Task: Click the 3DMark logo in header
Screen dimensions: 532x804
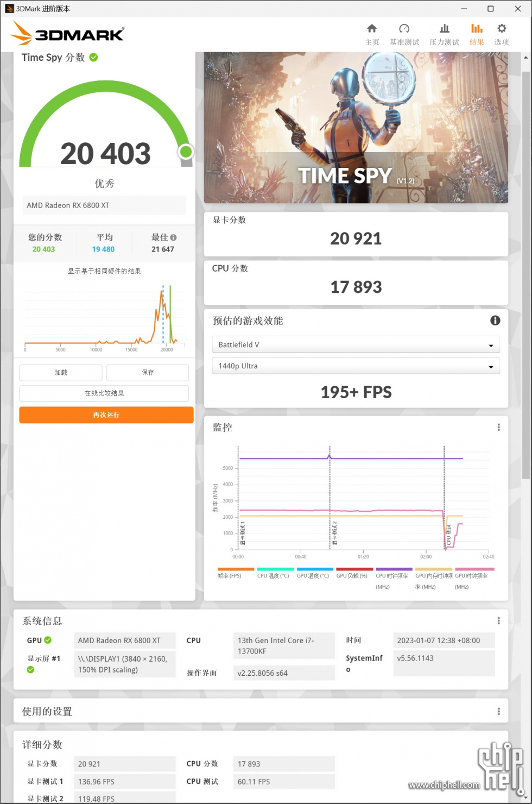Action: tap(67, 34)
